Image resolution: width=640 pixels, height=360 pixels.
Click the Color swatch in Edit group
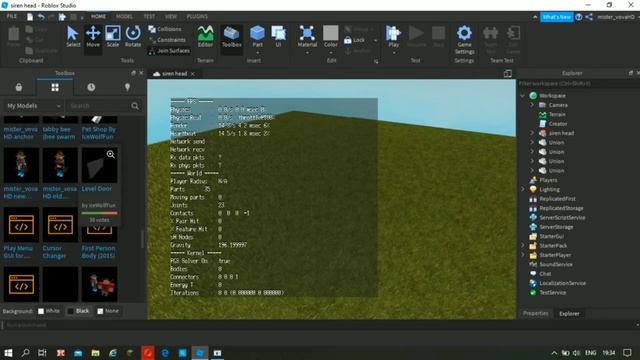(x=330, y=33)
